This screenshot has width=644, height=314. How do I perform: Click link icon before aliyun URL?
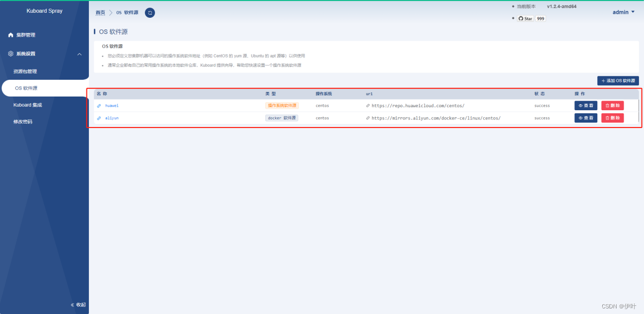coord(368,118)
